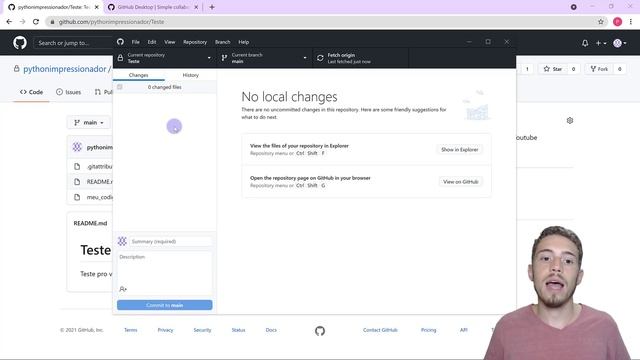Open the plus create-new dropdown on GitHub
The height and width of the screenshot is (360, 640).
tap(601, 43)
